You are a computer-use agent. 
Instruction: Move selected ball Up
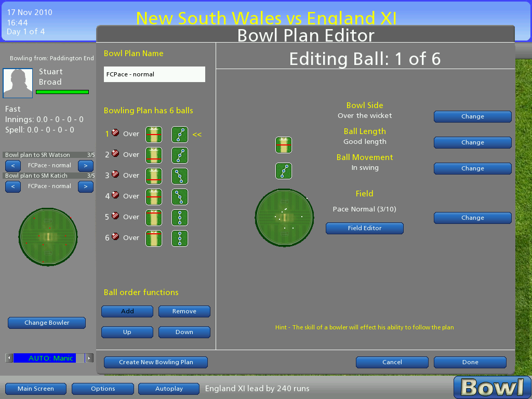tap(127, 332)
